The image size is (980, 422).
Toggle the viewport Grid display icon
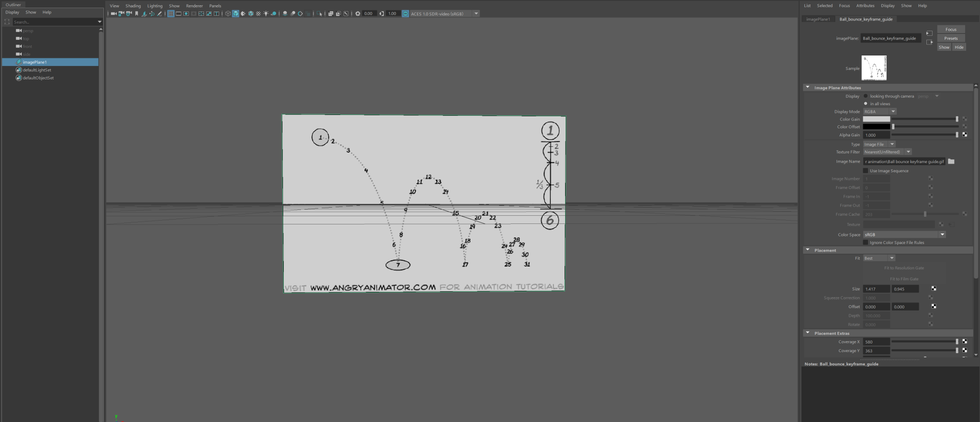(x=171, y=13)
